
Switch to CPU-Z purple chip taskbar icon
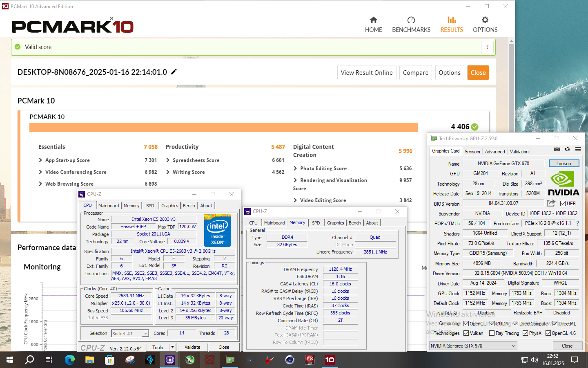170,360
